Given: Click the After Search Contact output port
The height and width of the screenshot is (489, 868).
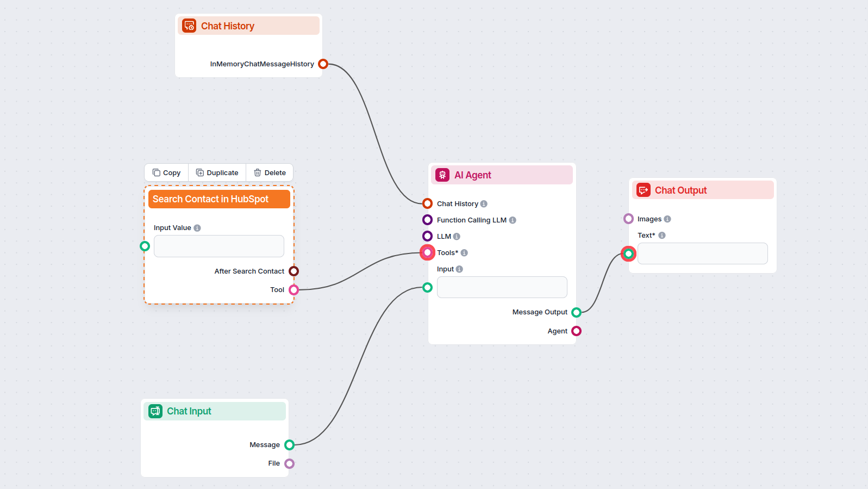Looking at the screenshot, I should (294, 271).
